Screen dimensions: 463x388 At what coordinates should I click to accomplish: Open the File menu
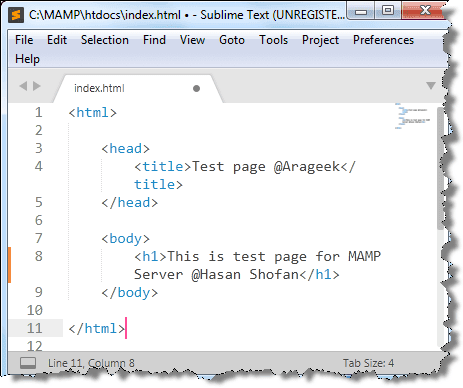(24, 40)
